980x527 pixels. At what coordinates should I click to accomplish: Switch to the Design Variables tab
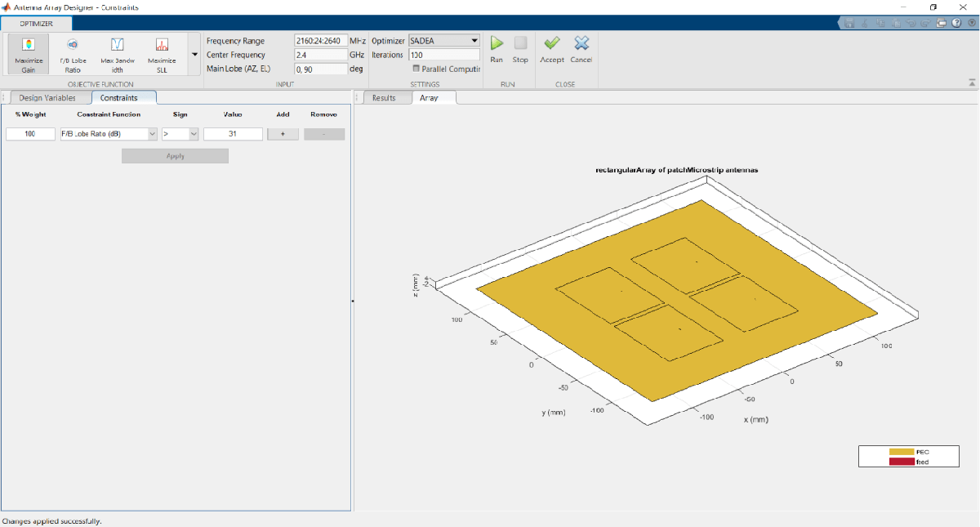(47, 98)
